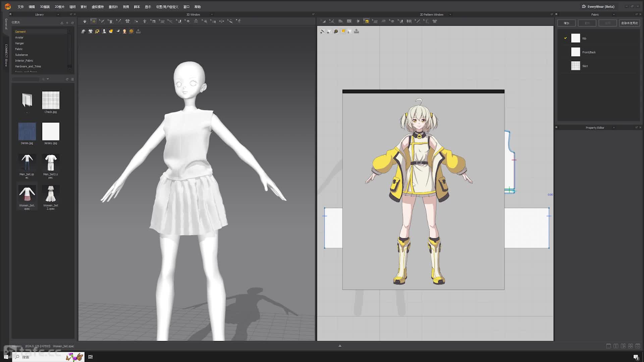
Task: Select the polygon pattern tool in 2D toolbar
Action: pyautogui.click(x=340, y=21)
